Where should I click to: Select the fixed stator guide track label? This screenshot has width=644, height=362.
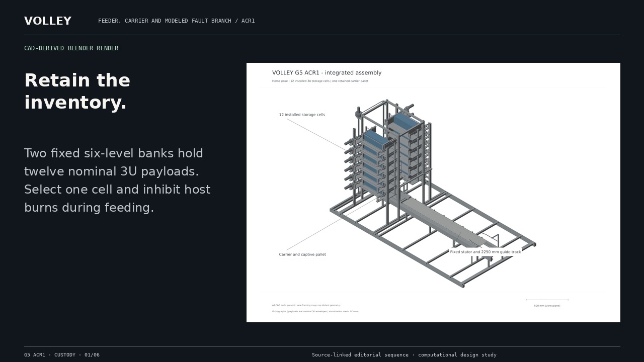point(486,252)
